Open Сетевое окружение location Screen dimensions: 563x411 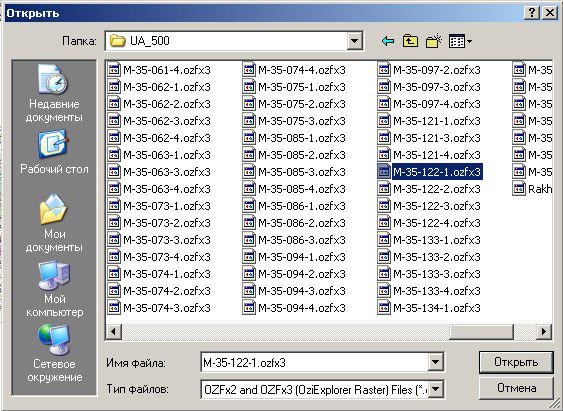pyautogui.click(x=54, y=354)
